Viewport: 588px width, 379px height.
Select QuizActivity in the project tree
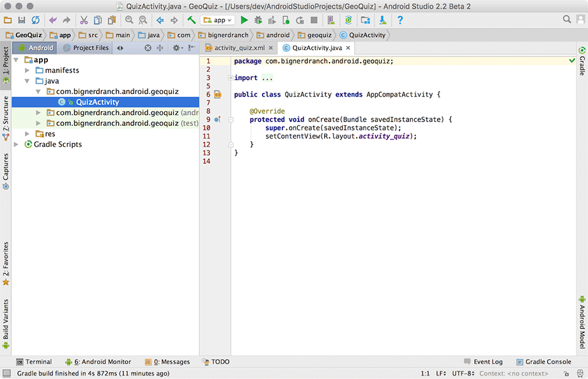click(x=105, y=102)
